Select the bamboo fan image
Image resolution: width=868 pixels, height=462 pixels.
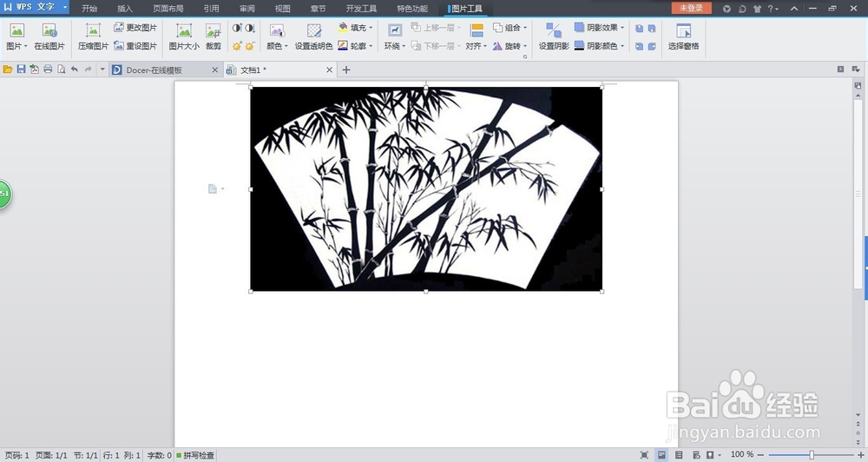click(426, 189)
